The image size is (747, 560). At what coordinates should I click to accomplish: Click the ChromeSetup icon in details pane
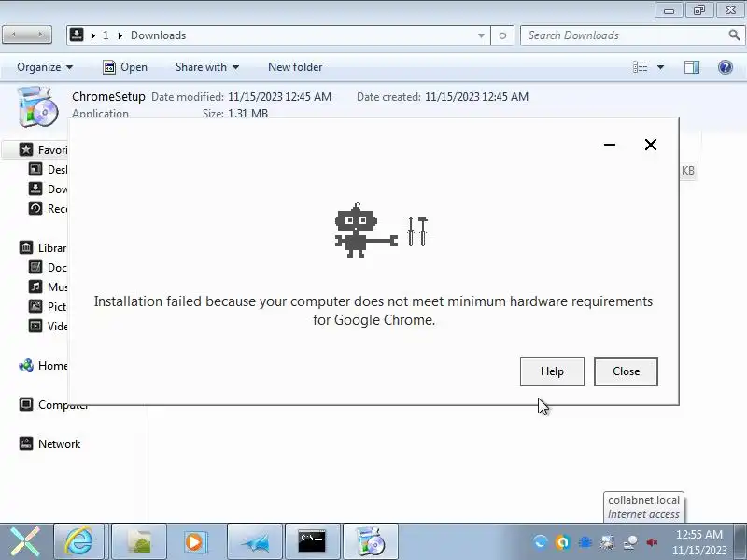(x=37, y=106)
